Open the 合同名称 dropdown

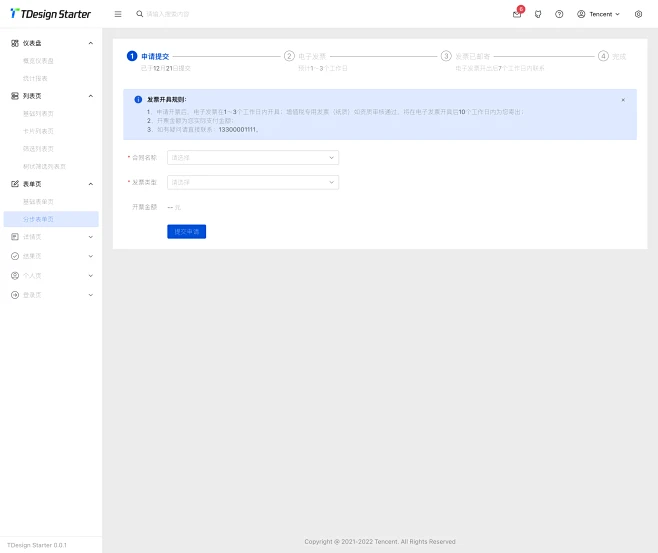(252, 157)
